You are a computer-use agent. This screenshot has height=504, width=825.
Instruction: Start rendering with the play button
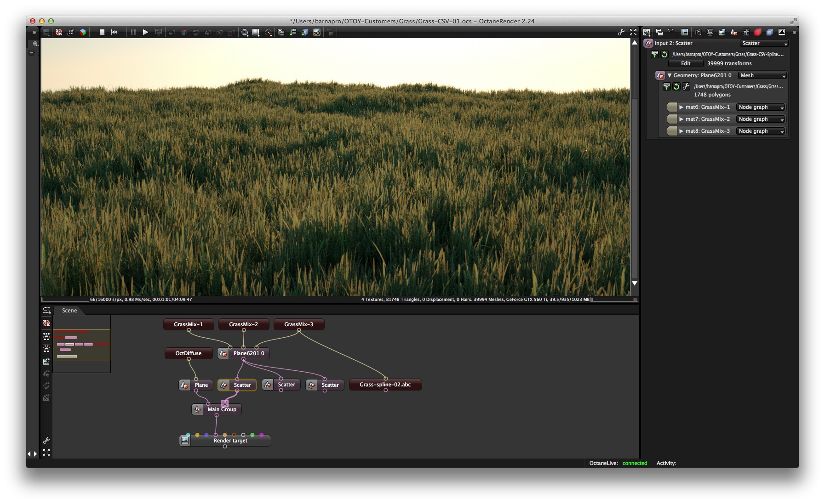coord(145,32)
